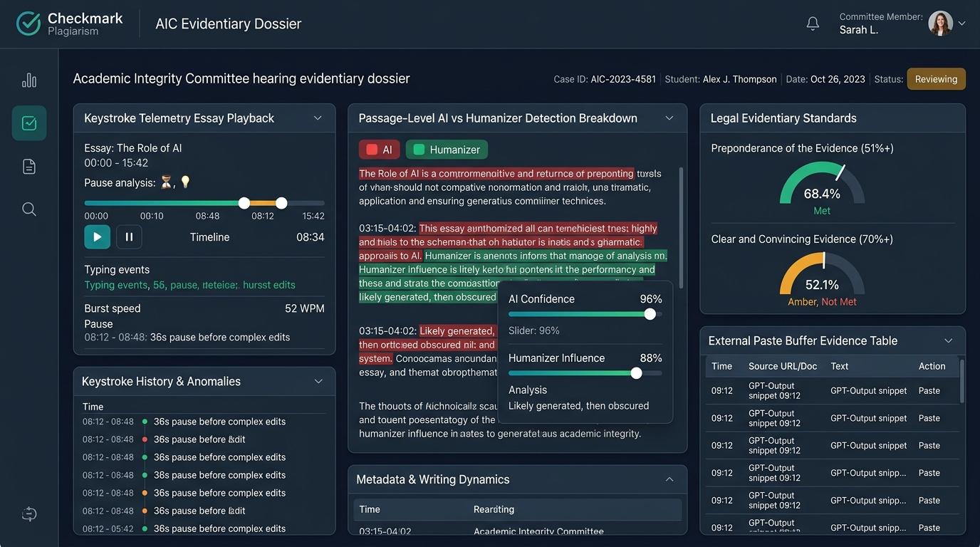Click the 52 WPM burst speed value
This screenshot has height=547, width=980.
click(305, 308)
